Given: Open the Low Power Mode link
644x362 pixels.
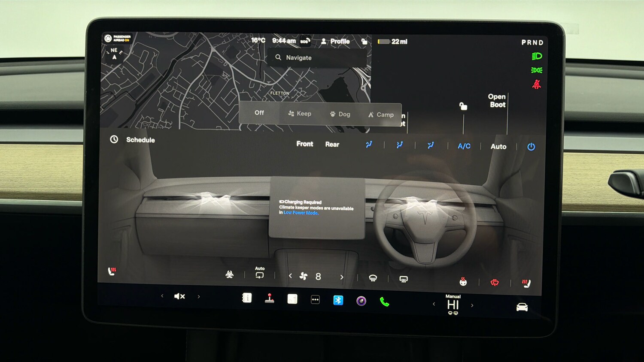Looking at the screenshot, I should pyautogui.click(x=301, y=213).
